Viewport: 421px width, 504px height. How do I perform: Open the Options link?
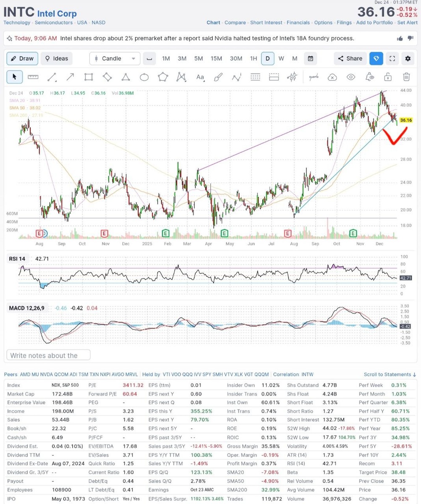point(323,23)
